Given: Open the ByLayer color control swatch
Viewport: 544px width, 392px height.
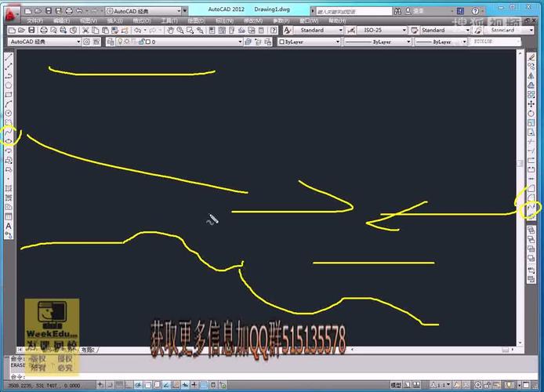Looking at the screenshot, I should [309, 42].
